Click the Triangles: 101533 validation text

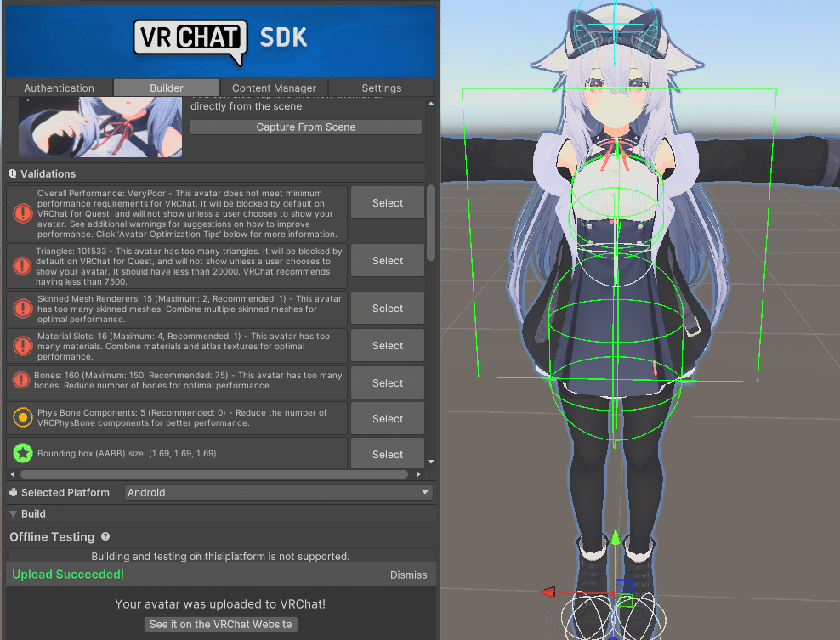tap(189, 266)
